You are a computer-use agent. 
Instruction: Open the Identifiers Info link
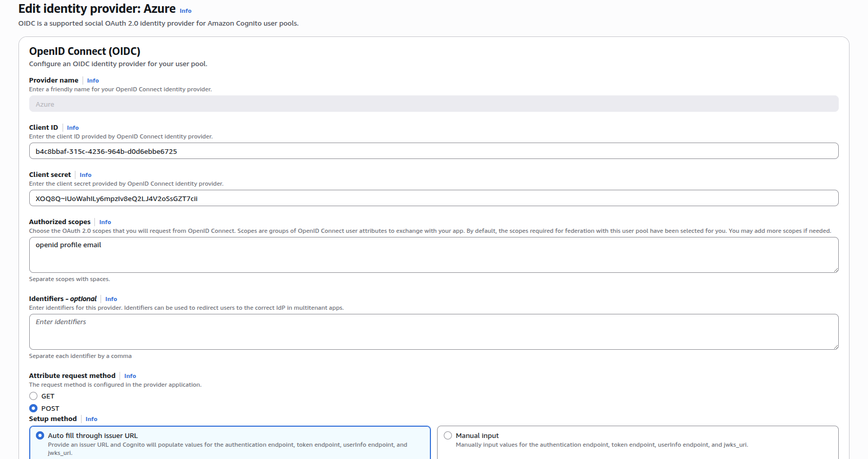pyautogui.click(x=111, y=299)
